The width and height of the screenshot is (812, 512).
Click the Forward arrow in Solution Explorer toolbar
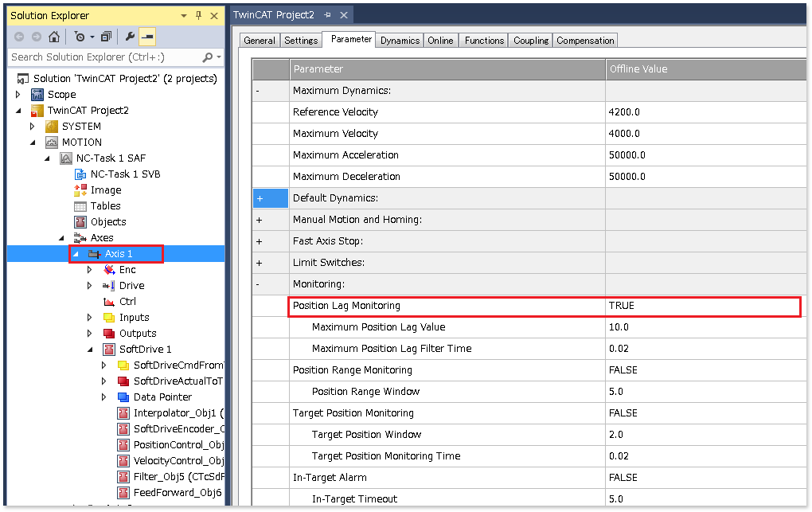(x=37, y=37)
